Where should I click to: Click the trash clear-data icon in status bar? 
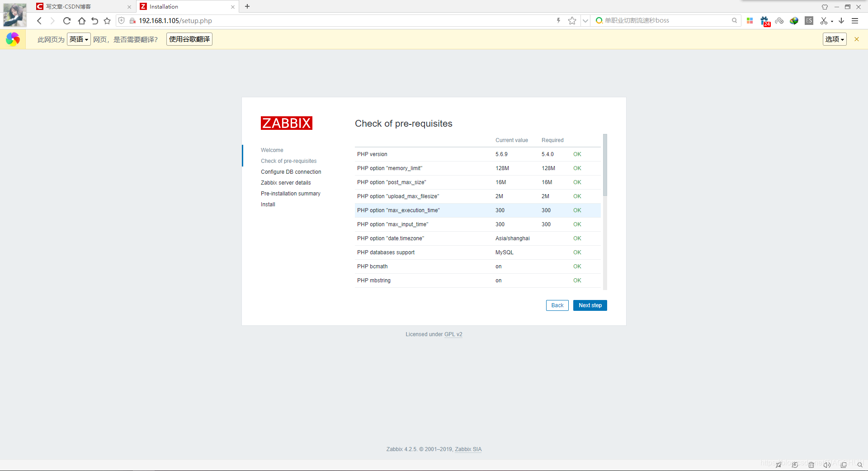pyautogui.click(x=811, y=465)
